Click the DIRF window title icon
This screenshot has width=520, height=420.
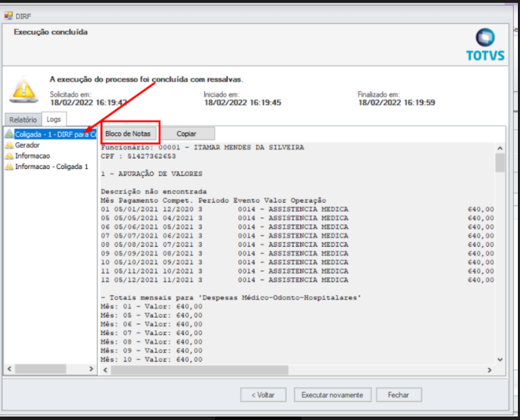[8, 15]
